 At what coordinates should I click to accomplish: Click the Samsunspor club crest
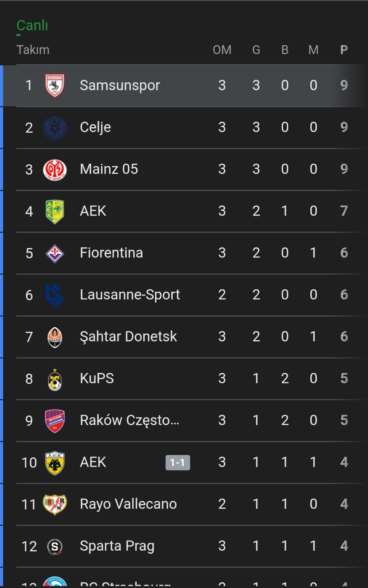pos(55,85)
